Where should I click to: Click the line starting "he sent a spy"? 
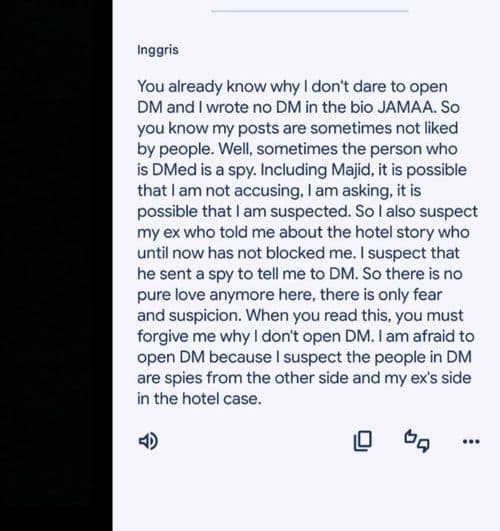pos(299,274)
